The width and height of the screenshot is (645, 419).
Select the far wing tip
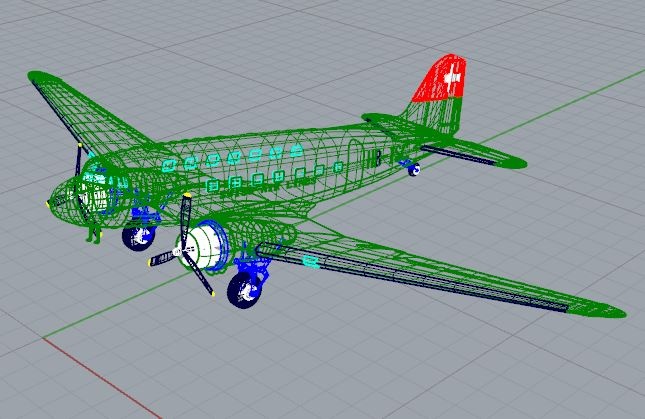43,76
